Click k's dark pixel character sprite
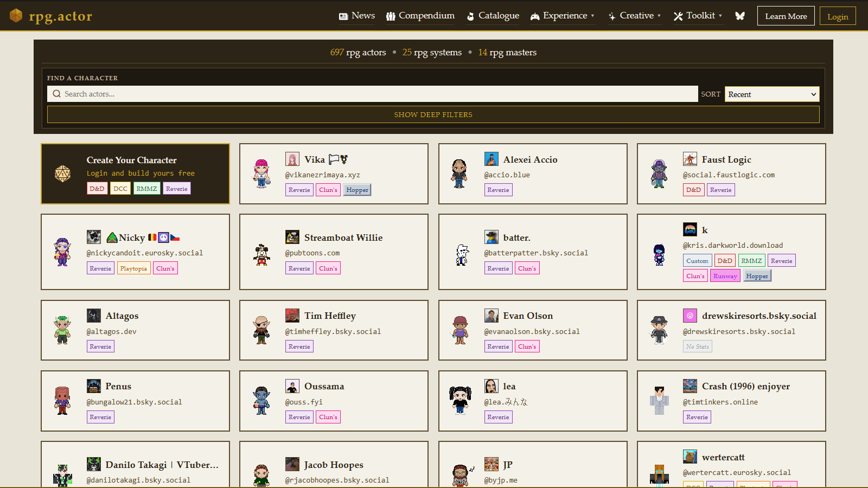Viewport: 868px width, 488px height. pyautogui.click(x=659, y=254)
